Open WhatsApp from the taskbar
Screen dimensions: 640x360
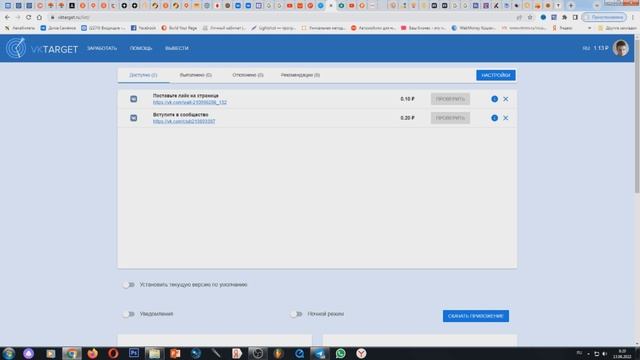coord(340,353)
